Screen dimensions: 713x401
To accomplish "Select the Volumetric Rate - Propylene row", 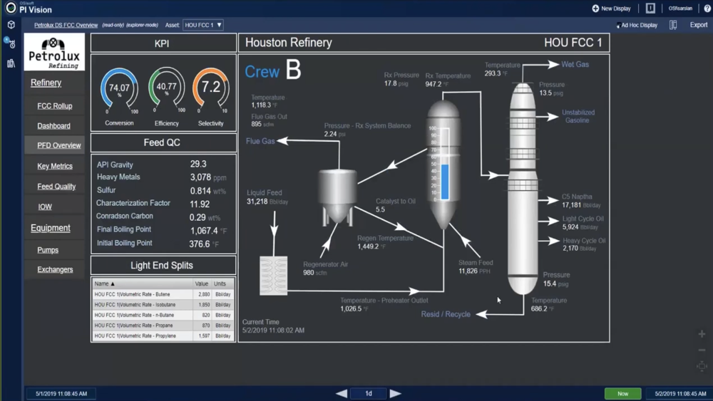I will (x=163, y=336).
